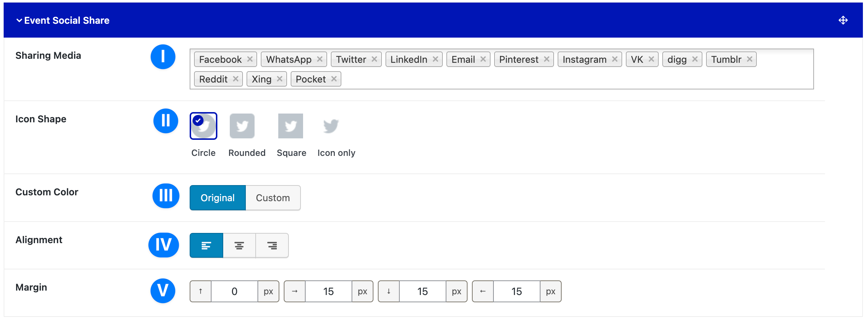Select the Square icon shape
868x322 pixels.
click(x=291, y=126)
